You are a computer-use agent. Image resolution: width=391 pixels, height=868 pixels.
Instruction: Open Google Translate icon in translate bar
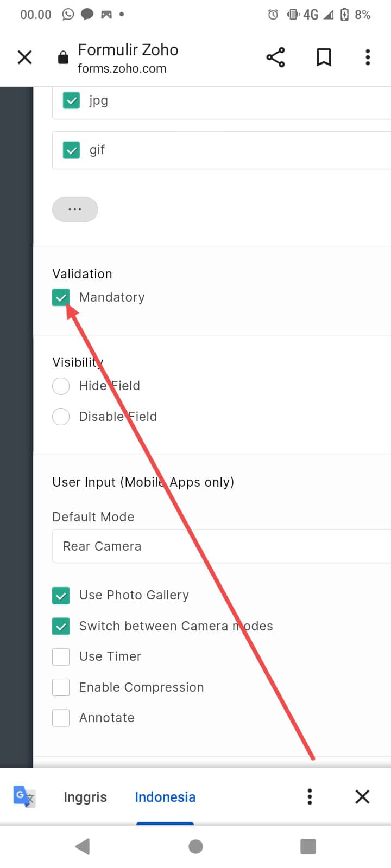point(24,796)
